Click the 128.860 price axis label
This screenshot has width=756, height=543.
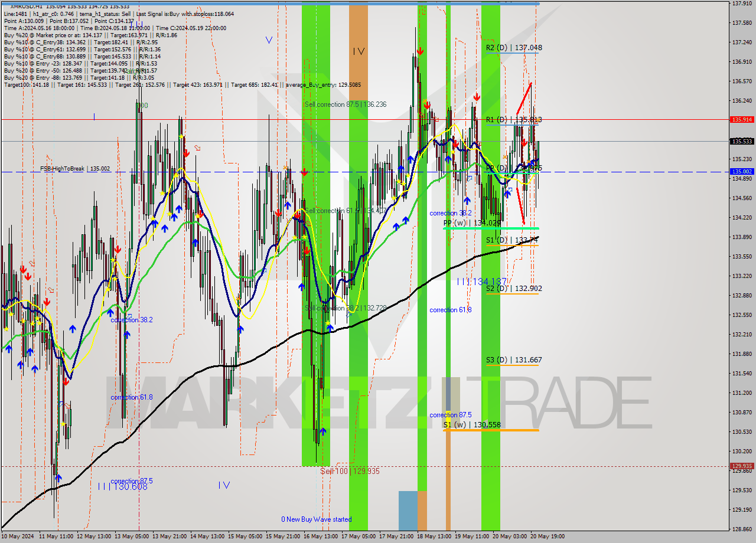pos(741,529)
